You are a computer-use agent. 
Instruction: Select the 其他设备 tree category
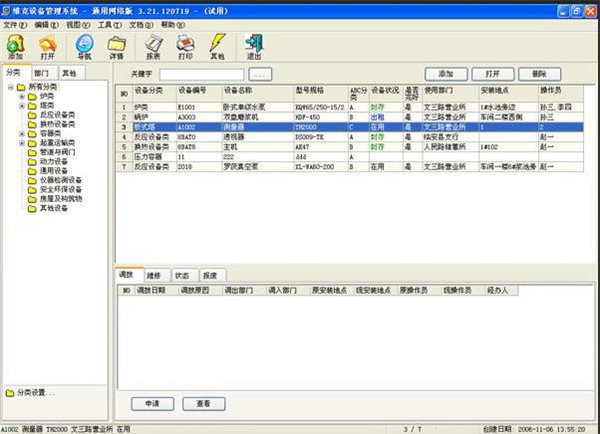[x=54, y=208]
